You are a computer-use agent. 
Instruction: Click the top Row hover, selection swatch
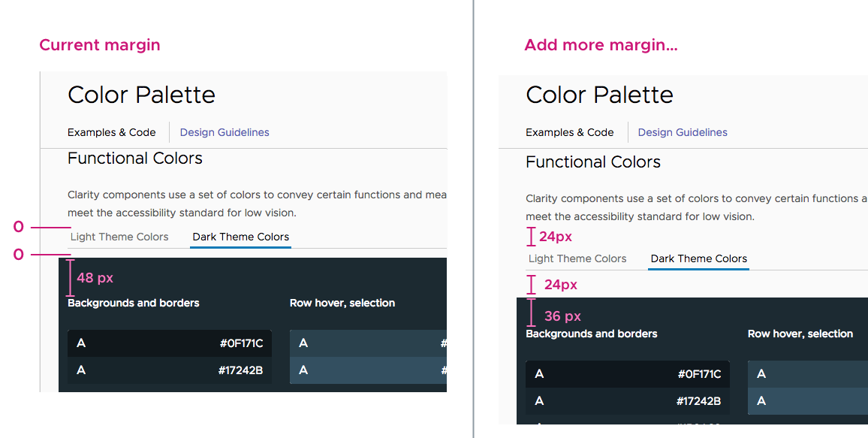pyautogui.click(x=368, y=343)
